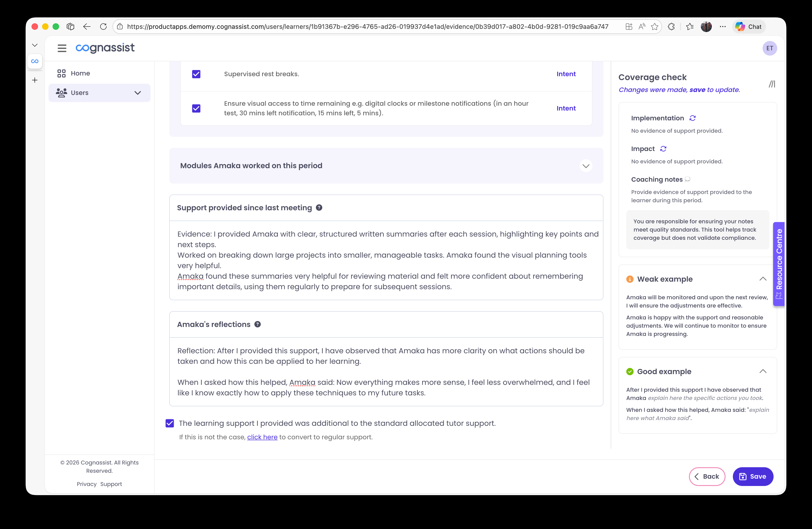Image resolution: width=812 pixels, height=529 pixels.
Task: Open help tooltip beside Amaka's reflections
Action: point(258,324)
